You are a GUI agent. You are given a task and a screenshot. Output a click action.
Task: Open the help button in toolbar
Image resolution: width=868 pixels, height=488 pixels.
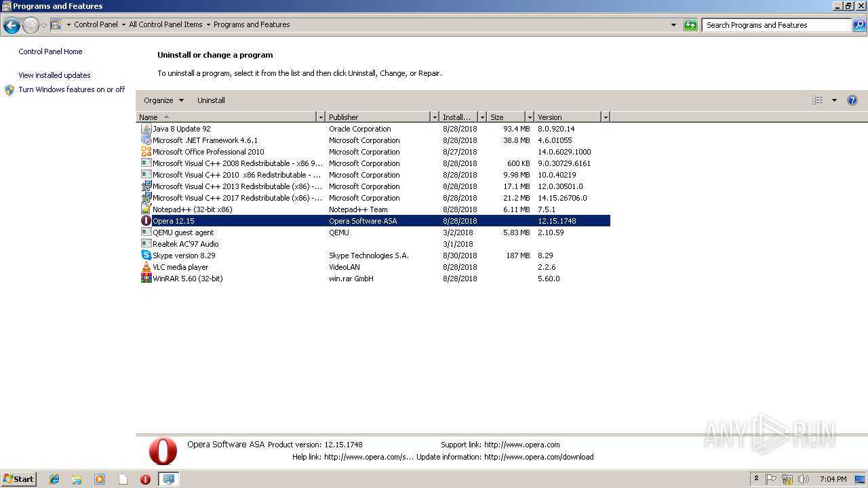click(x=852, y=100)
